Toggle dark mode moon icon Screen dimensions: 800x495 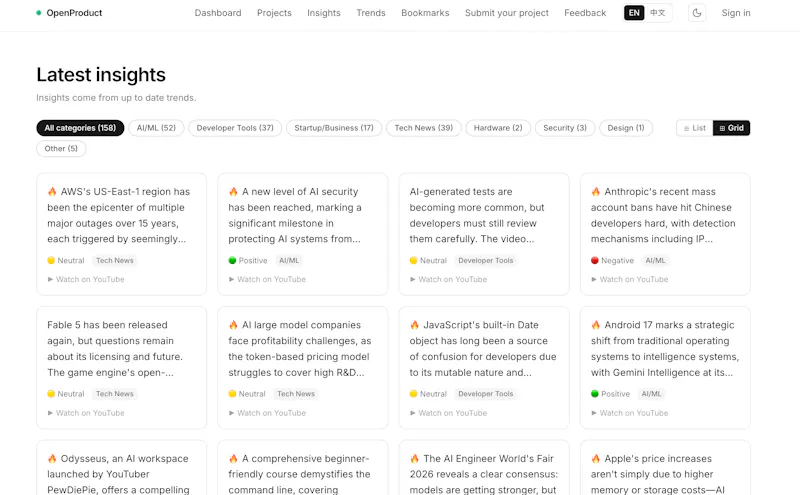(x=697, y=13)
